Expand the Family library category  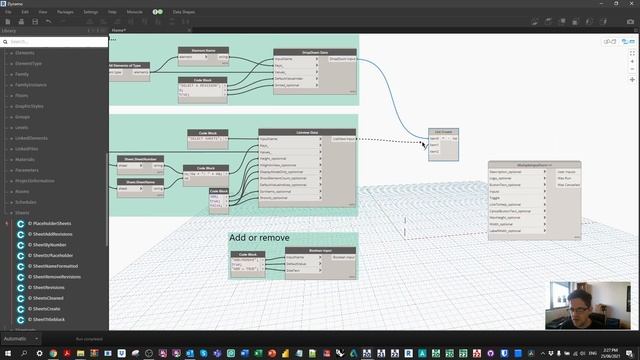coord(11,74)
